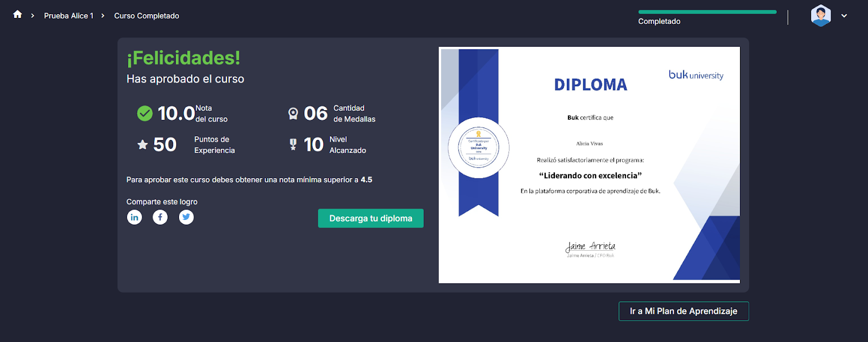Share achievement on Twitter
Screen dimensions: 868x342
point(186,217)
